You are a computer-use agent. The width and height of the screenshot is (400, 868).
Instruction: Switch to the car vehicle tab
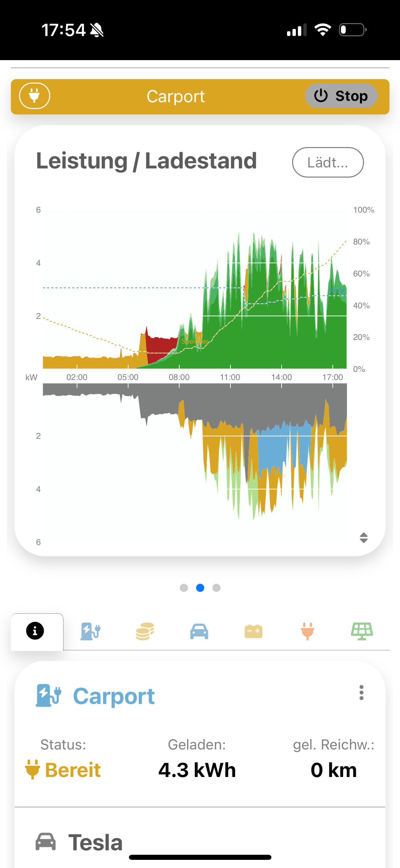click(x=199, y=631)
